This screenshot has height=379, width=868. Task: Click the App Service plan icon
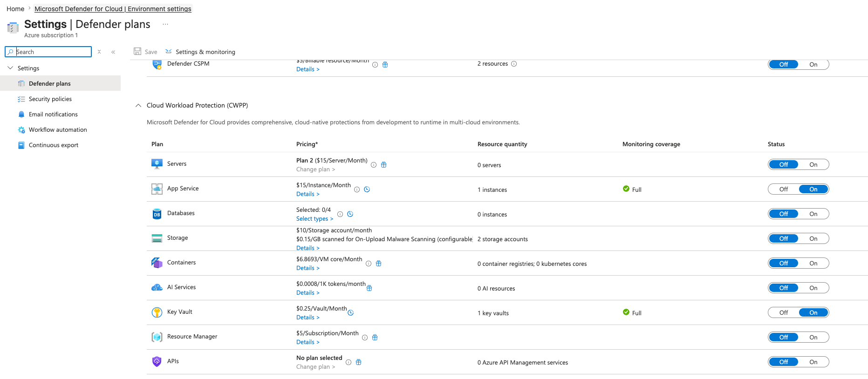pyautogui.click(x=157, y=189)
